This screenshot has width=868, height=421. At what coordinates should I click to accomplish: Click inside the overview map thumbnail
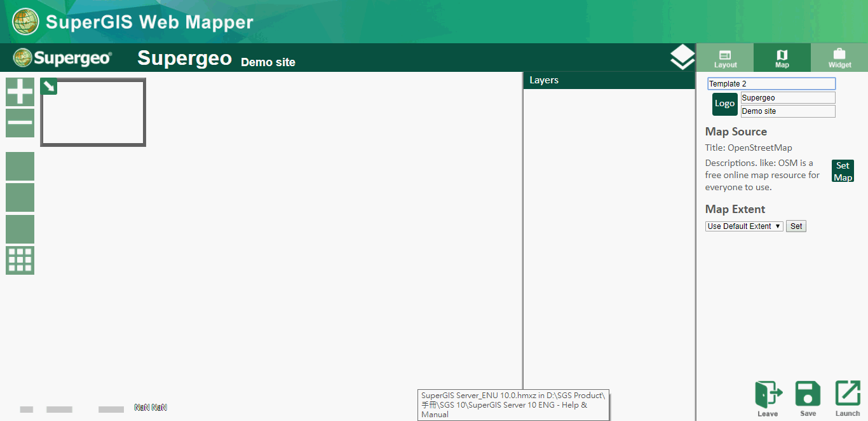click(95, 114)
